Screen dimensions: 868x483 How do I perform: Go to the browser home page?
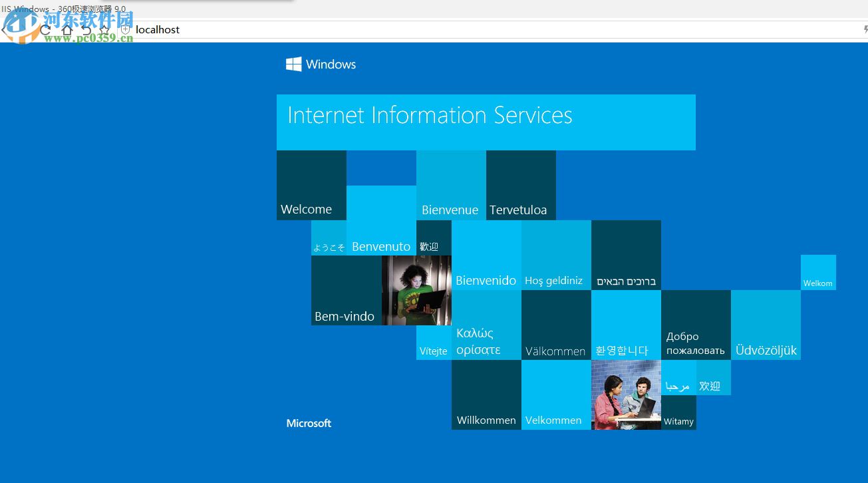pos(67,30)
